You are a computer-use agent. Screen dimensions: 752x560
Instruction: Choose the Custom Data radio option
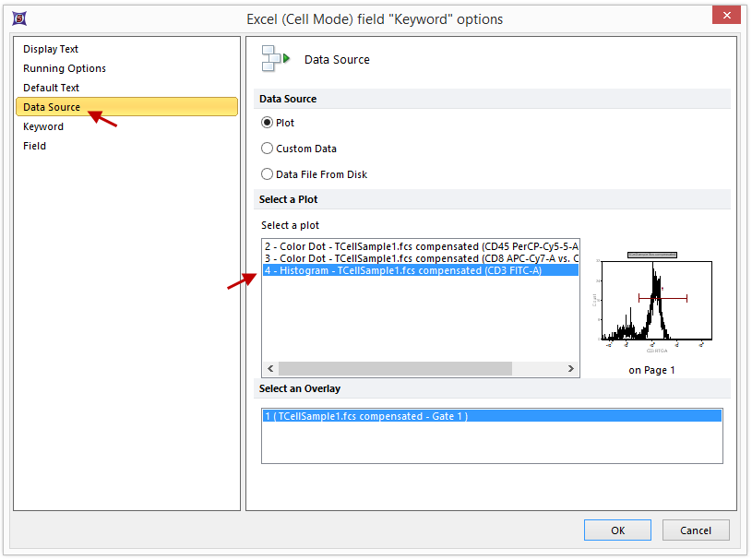click(268, 149)
